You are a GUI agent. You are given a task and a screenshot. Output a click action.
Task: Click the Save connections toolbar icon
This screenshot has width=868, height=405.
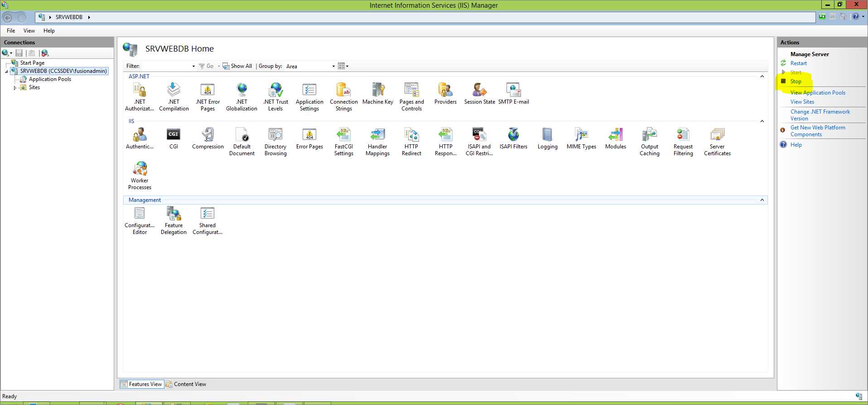coord(19,53)
